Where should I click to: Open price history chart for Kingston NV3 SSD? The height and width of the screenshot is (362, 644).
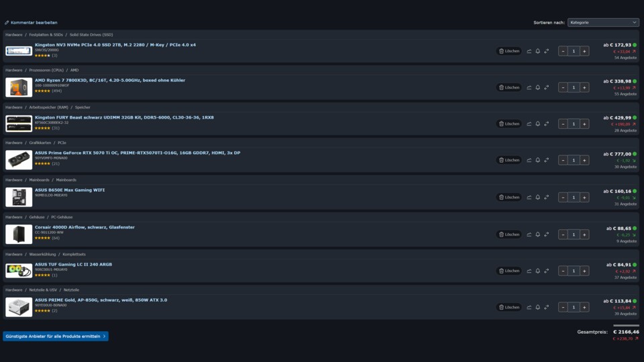pyautogui.click(x=529, y=52)
